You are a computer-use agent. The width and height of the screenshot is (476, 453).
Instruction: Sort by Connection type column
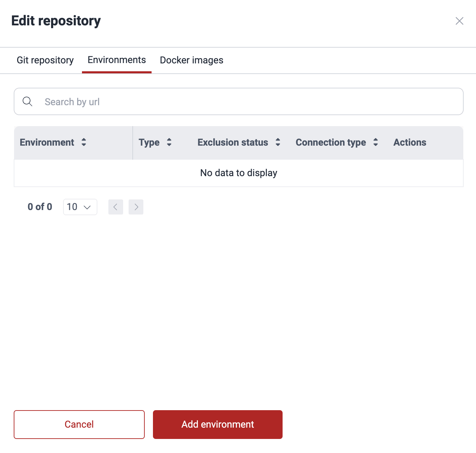pyautogui.click(x=376, y=143)
